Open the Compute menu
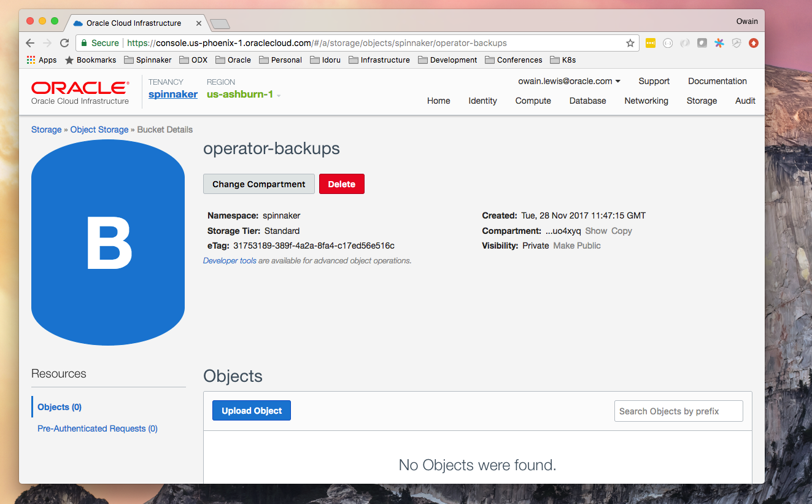The image size is (812, 504). point(533,101)
